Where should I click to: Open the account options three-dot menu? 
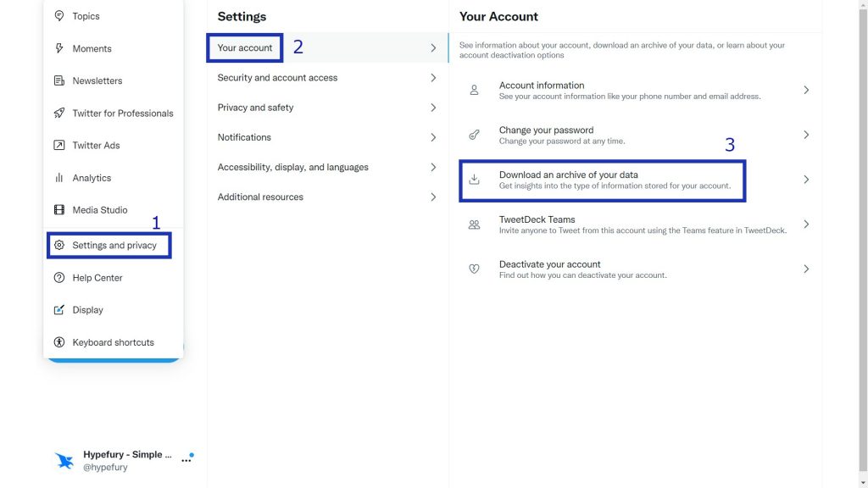(186, 460)
